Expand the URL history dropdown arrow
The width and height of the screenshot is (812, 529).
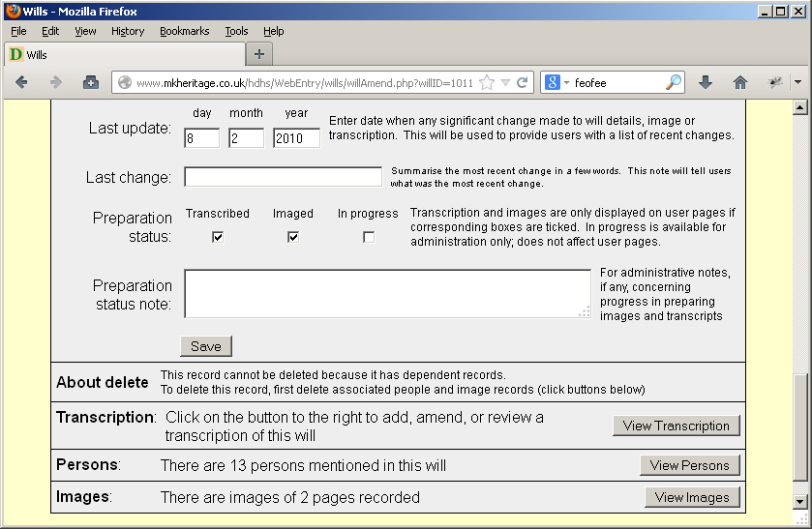coord(505,83)
